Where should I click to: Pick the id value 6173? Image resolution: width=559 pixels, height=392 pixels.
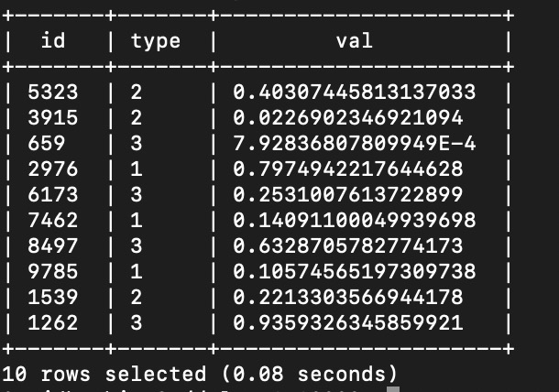pyautogui.click(x=53, y=194)
